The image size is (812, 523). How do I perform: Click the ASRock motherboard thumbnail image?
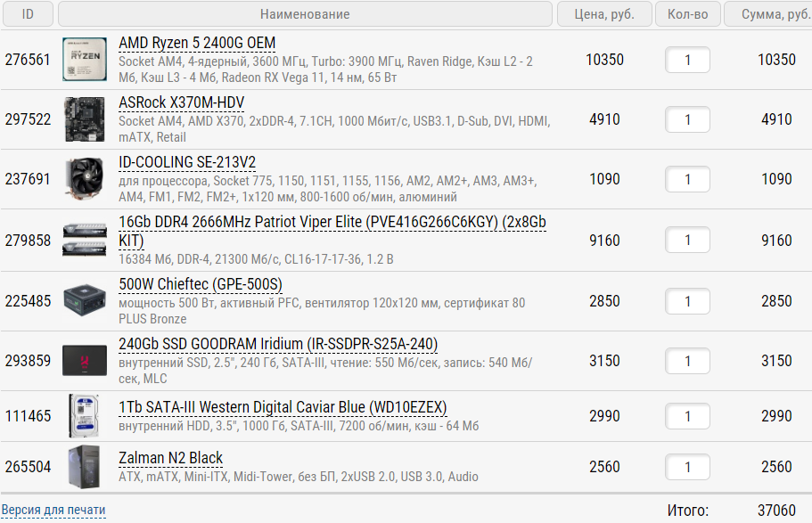coord(85,119)
